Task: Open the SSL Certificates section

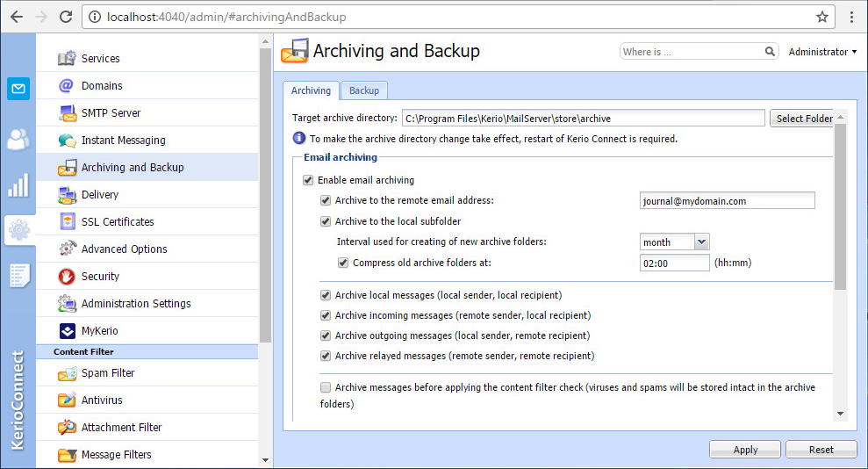Action: pyautogui.click(x=118, y=222)
